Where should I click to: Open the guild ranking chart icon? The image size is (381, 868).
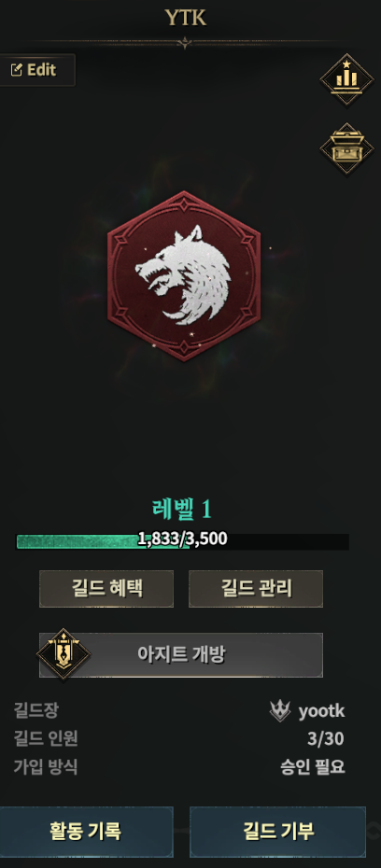(x=346, y=79)
